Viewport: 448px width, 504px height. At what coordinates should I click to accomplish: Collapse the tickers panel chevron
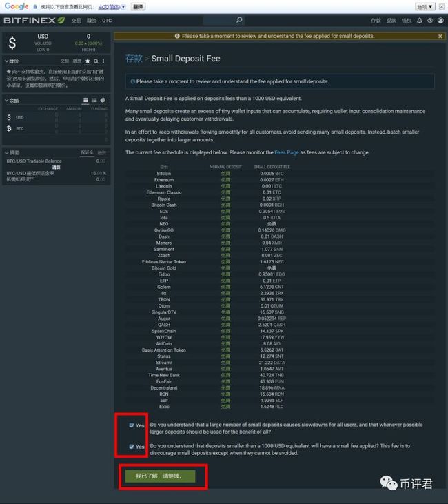6,61
